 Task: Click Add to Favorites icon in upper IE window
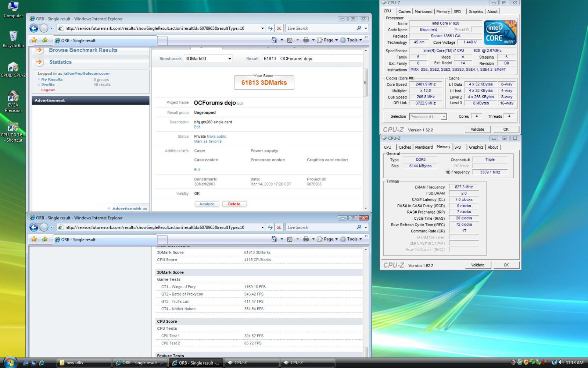coord(44,40)
